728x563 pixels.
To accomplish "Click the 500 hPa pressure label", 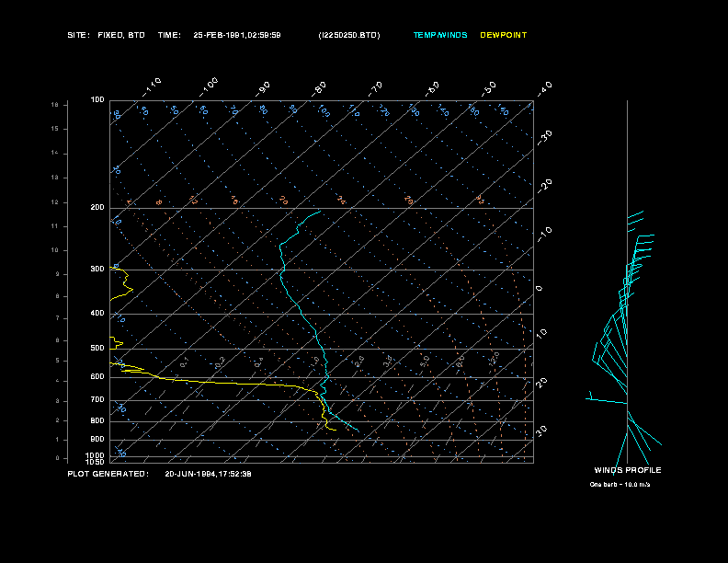I will [97, 348].
